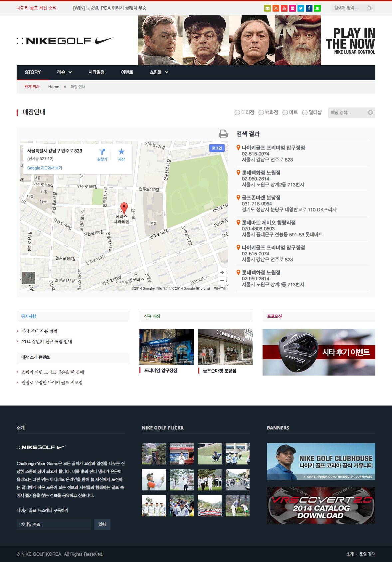Open footer 운영 정책 link
This screenshot has width=392, height=562.
pos(367,554)
